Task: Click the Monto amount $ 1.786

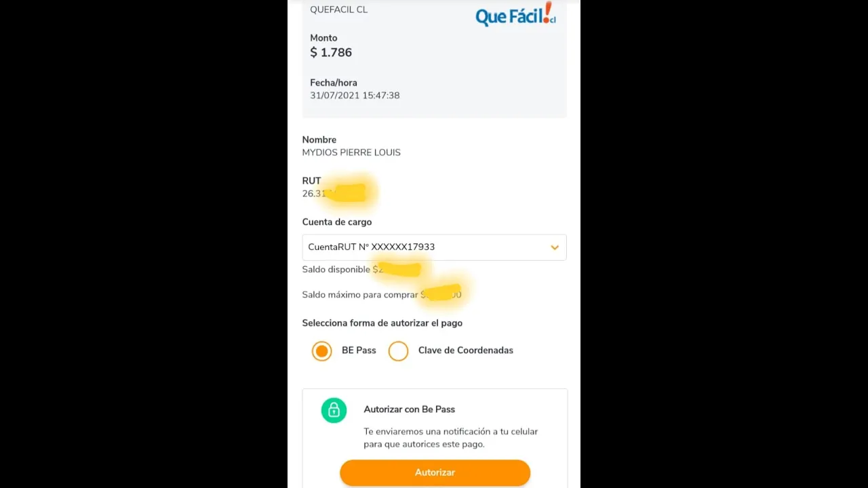Action: pyautogui.click(x=331, y=52)
